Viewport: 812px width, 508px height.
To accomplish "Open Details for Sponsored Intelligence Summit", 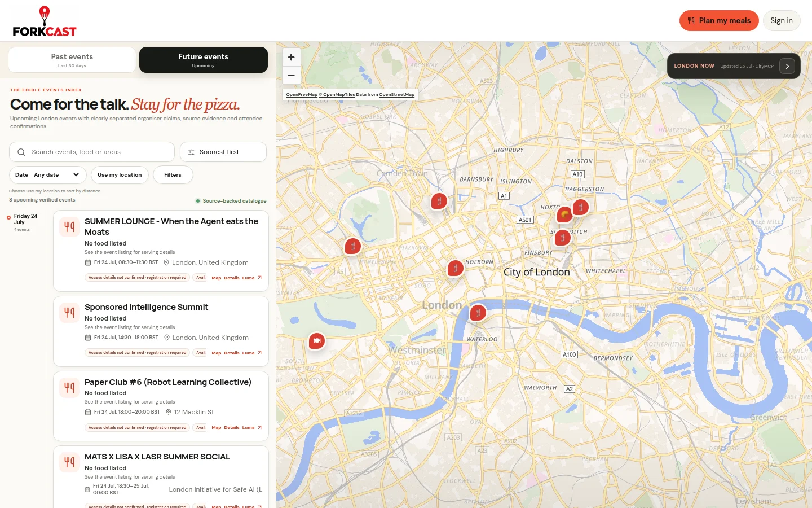I will click(x=232, y=353).
